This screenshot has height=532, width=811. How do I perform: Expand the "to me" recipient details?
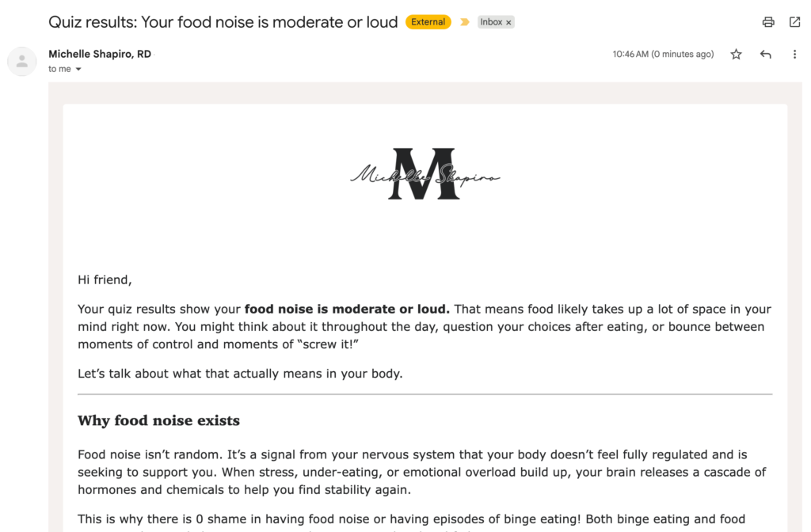tap(78, 70)
